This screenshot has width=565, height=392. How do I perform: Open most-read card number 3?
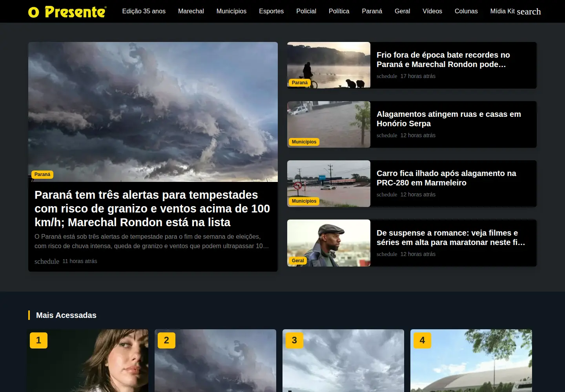pos(343,361)
